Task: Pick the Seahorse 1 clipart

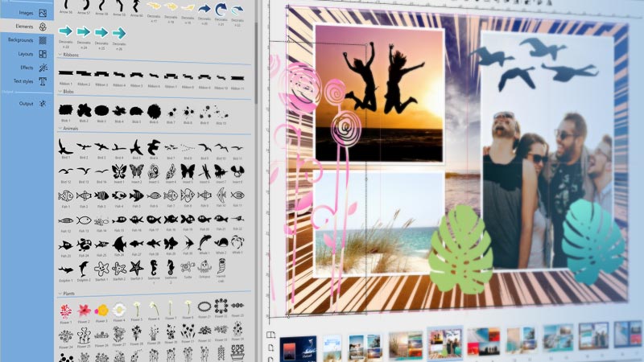Action: click(154, 266)
